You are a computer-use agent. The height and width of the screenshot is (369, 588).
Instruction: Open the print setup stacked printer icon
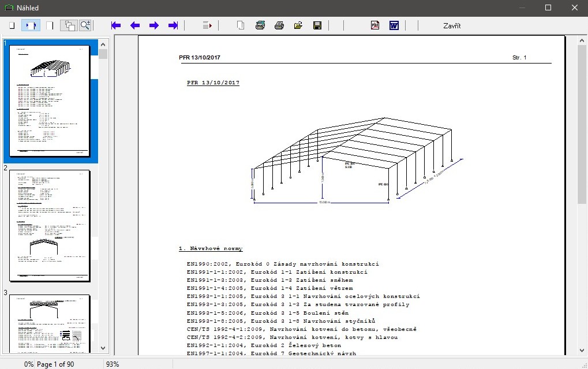[x=260, y=25]
